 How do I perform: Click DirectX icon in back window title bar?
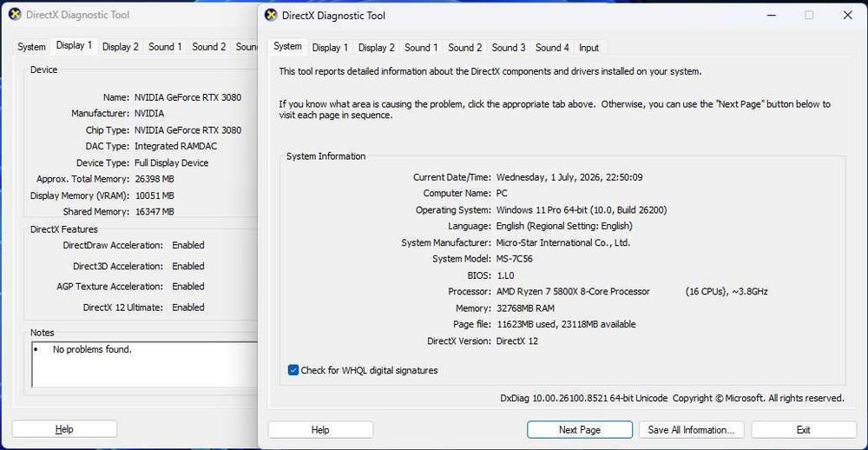(16, 15)
